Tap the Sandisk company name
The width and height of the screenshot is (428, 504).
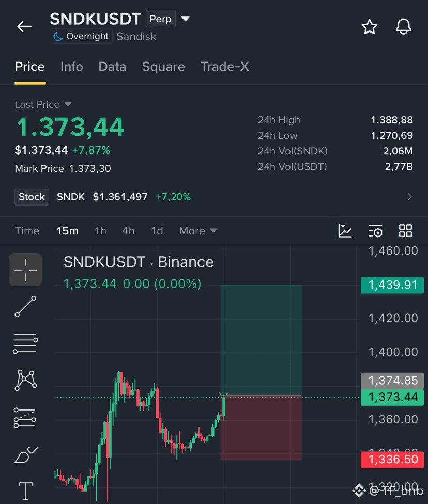point(136,36)
